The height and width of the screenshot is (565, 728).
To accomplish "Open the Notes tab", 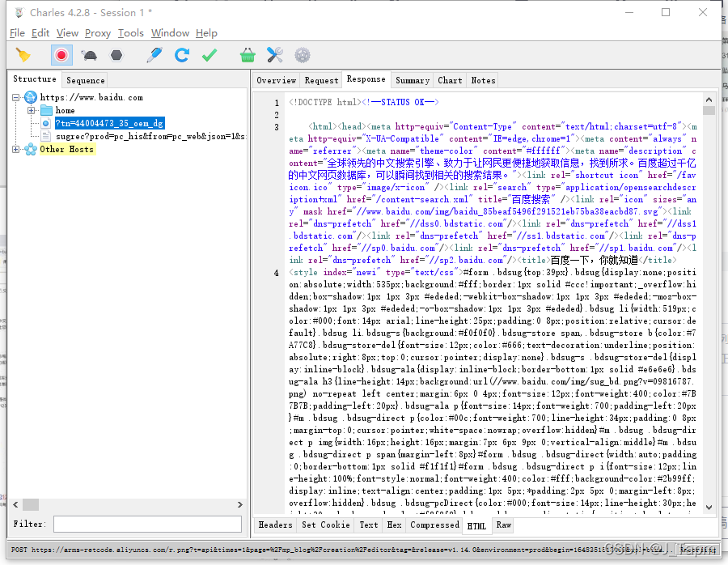I will point(484,80).
